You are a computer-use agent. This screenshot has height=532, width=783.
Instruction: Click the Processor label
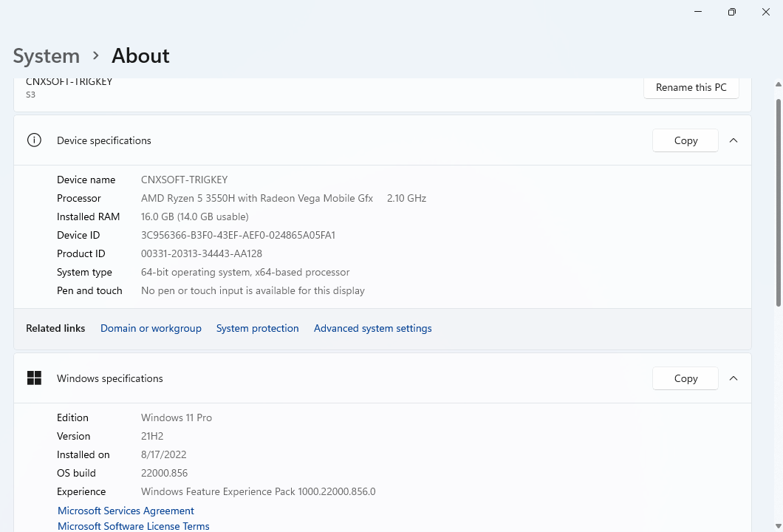(79, 198)
